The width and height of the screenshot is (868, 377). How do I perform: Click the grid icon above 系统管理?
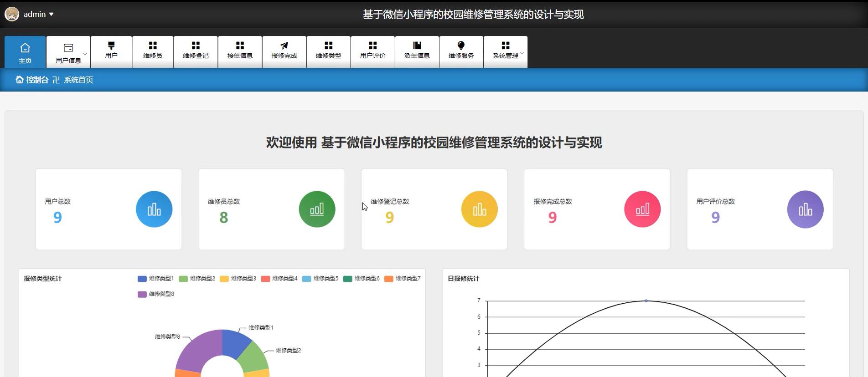pyautogui.click(x=506, y=45)
